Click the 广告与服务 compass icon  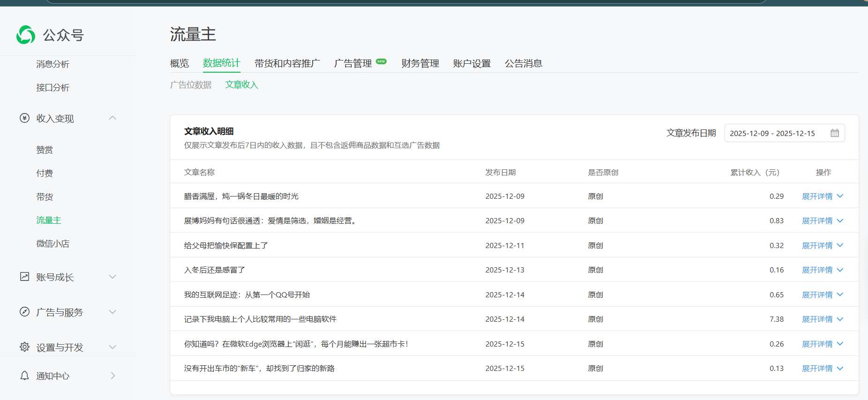tap(24, 312)
